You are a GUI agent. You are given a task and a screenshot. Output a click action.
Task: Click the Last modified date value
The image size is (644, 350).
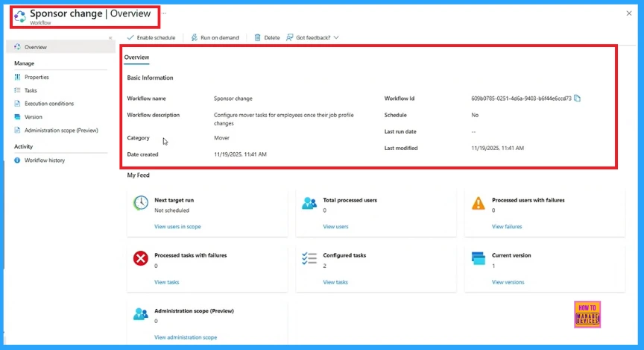[x=497, y=148]
